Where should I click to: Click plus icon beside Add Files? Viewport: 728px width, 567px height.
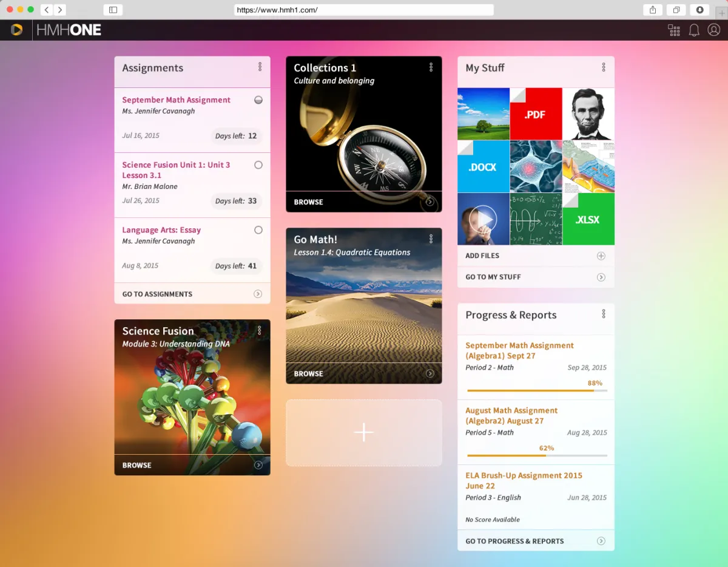[601, 256]
